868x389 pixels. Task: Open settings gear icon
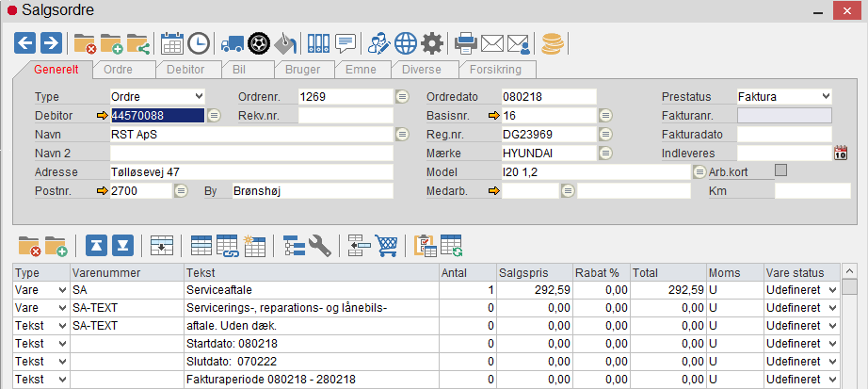pyautogui.click(x=432, y=42)
